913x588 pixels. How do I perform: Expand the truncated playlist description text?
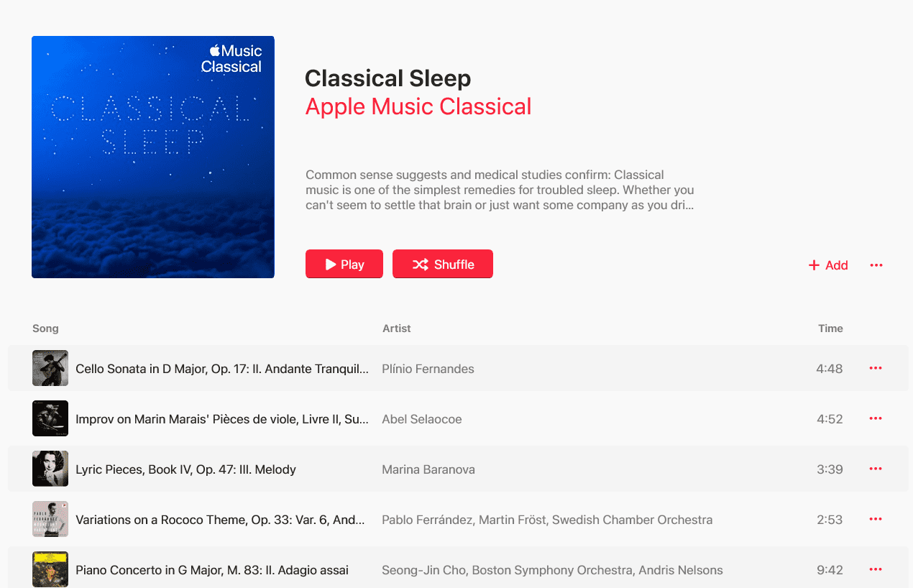tap(500, 190)
